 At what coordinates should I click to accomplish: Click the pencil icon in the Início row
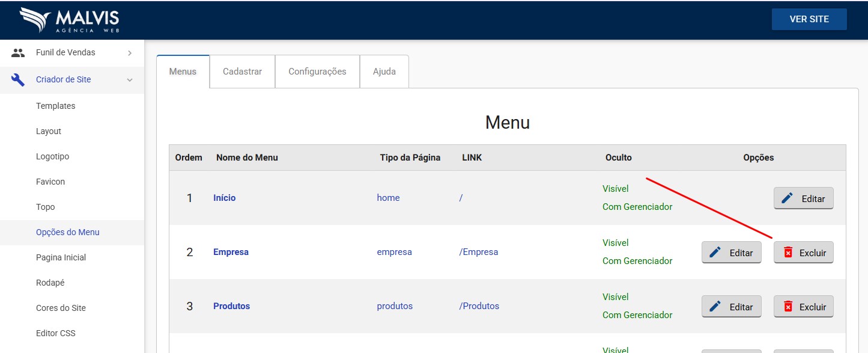[788, 198]
